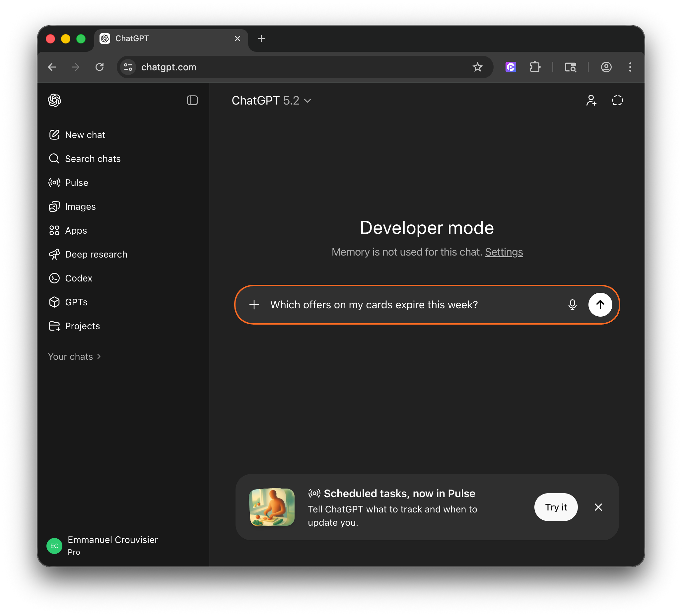Start a New chat

coord(85,135)
